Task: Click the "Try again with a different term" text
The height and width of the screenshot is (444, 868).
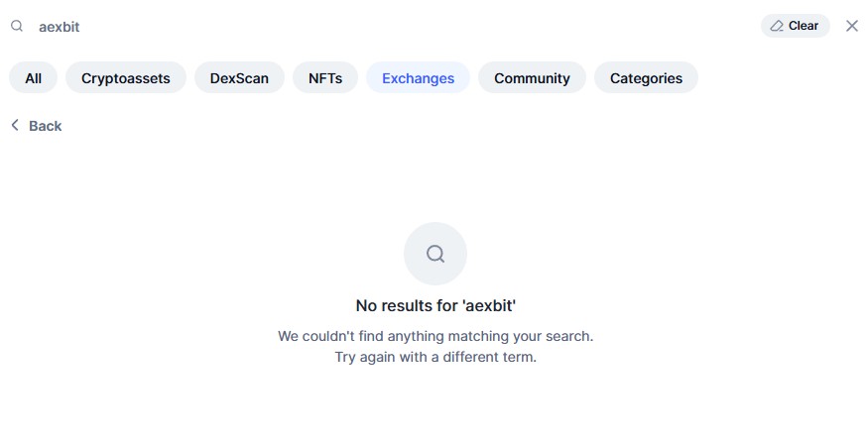Action: (x=434, y=357)
